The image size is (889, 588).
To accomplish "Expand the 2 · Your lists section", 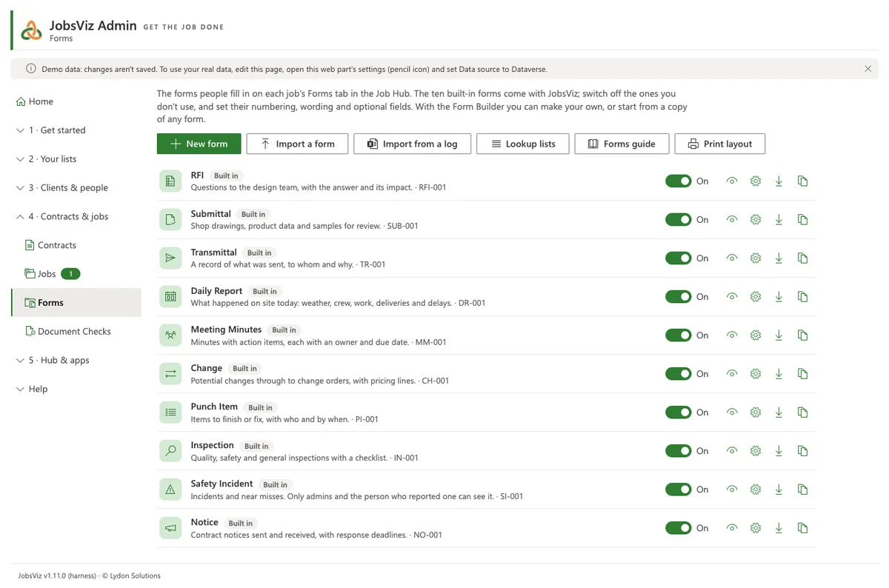I will tap(76, 159).
